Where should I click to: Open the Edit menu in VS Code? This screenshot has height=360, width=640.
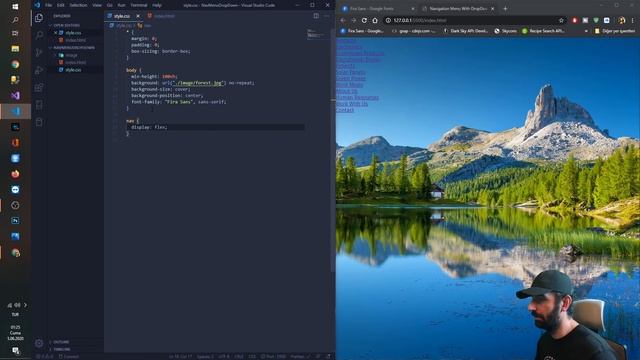(61, 5)
